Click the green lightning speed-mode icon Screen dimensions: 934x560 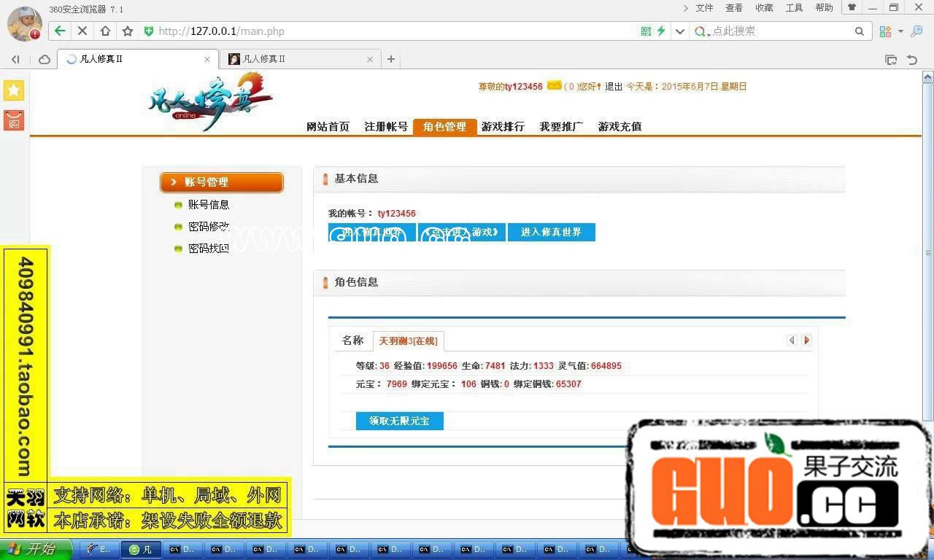[x=661, y=31]
